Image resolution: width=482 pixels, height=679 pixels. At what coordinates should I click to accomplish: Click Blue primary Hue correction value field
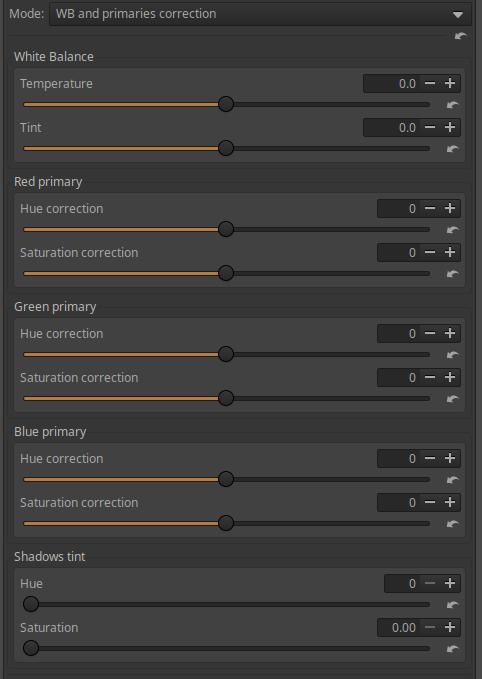pos(398,458)
